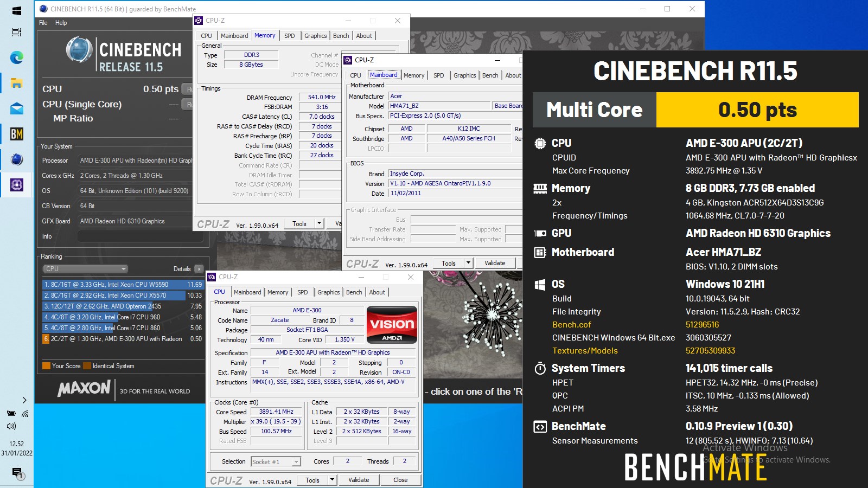
Task: Click the Insyde Corp. BIOS brand field
Action: [x=454, y=174]
